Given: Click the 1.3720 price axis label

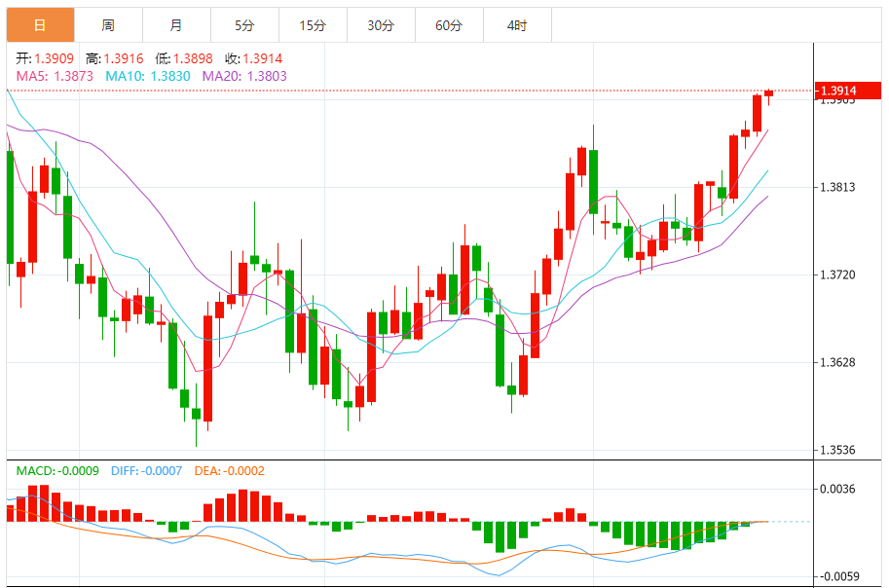Looking at the screenshot, I should 837,275.
